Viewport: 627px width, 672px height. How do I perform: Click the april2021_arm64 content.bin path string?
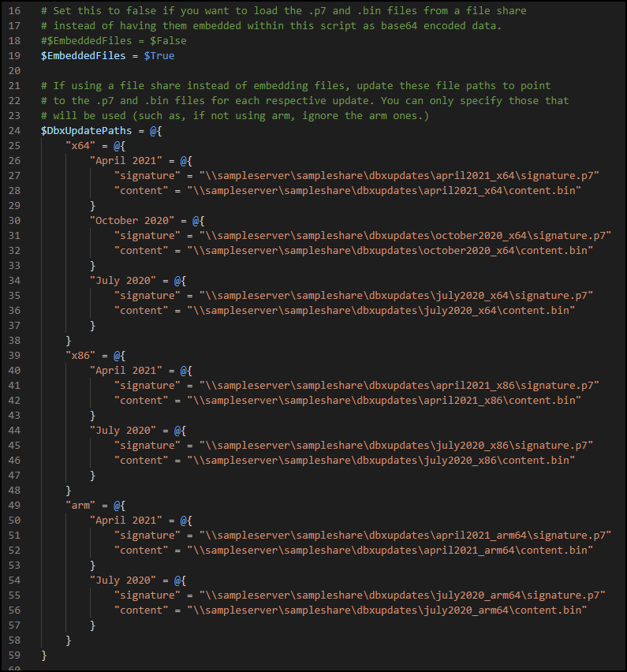386,550
